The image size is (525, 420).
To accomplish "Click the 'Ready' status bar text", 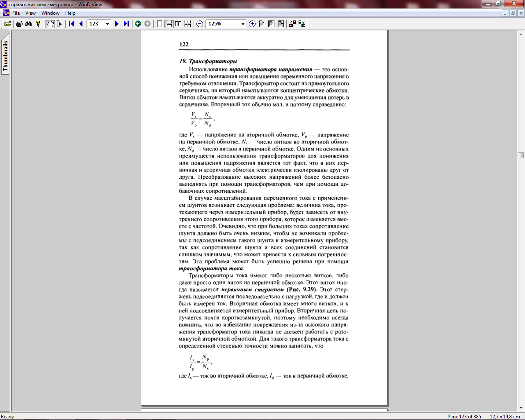I will tap(7, 416).
